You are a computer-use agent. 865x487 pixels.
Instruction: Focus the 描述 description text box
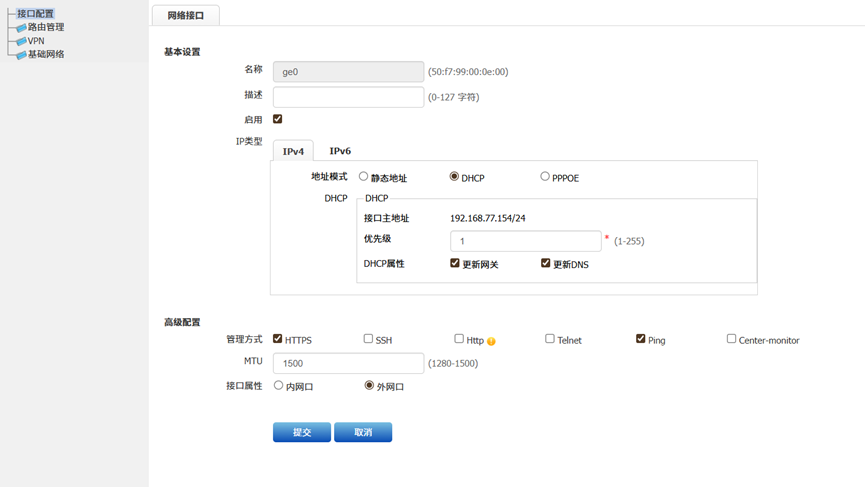(x=349, y=97)
